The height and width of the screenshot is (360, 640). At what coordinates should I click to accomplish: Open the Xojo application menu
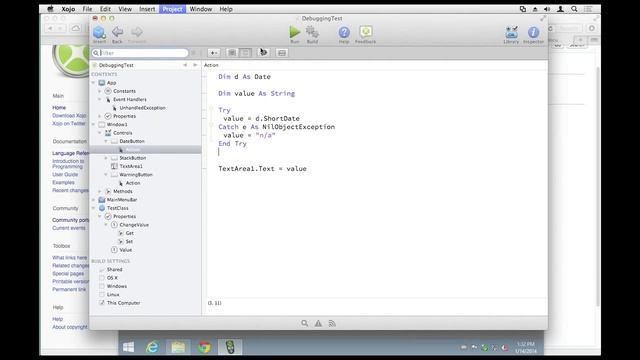(68, 9)
